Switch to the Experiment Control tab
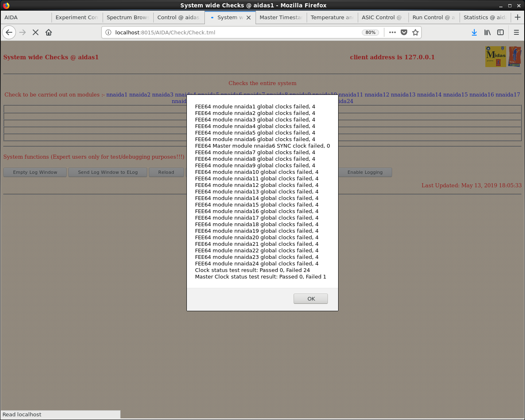 tap(77, 17)
